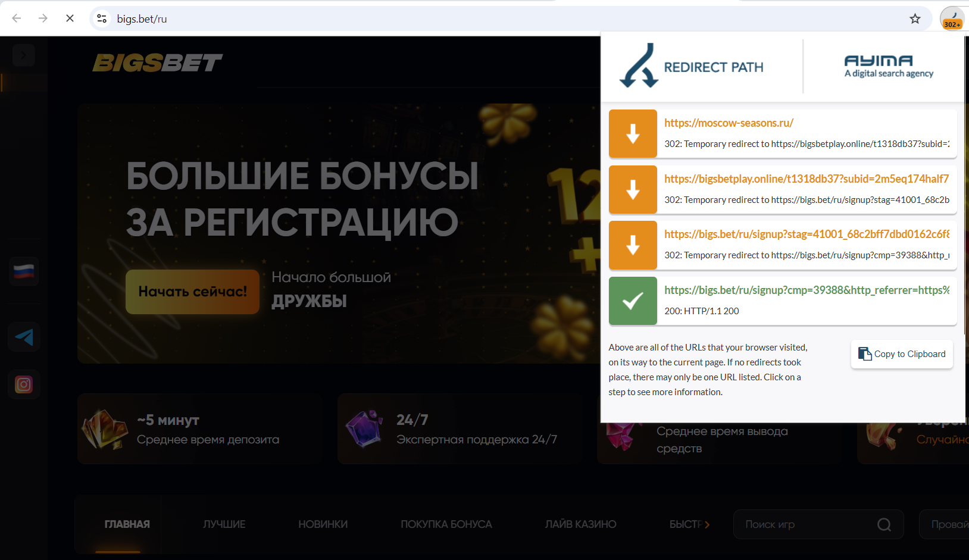The image size is (969, 560).
Task: Click the BIGSBET logo
Action: point(157,62)
